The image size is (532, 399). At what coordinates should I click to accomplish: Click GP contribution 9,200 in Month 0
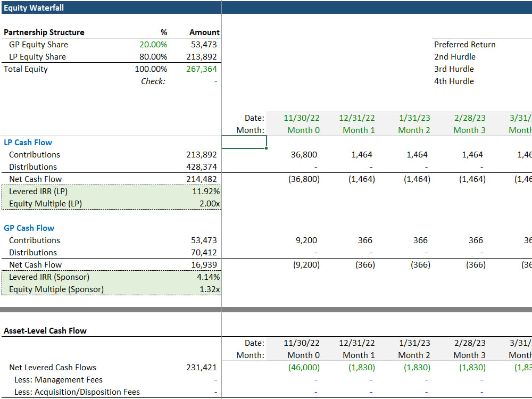tap(306, 240)
